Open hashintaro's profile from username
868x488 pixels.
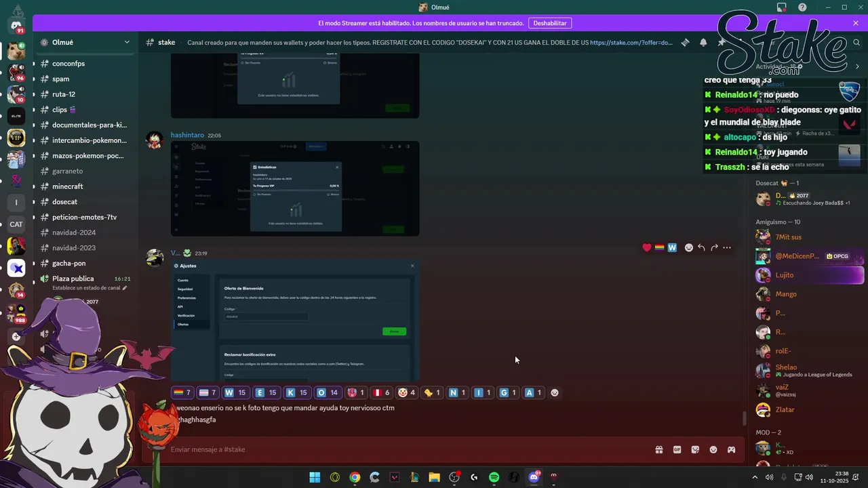point(186,136)
